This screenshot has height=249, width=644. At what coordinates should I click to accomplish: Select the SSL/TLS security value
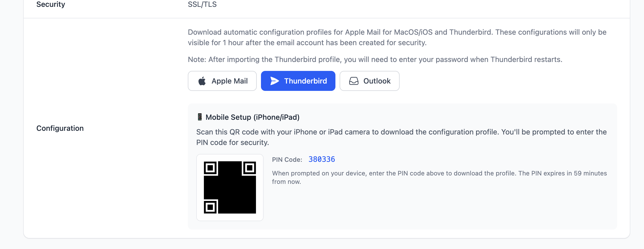pos(202,4)
